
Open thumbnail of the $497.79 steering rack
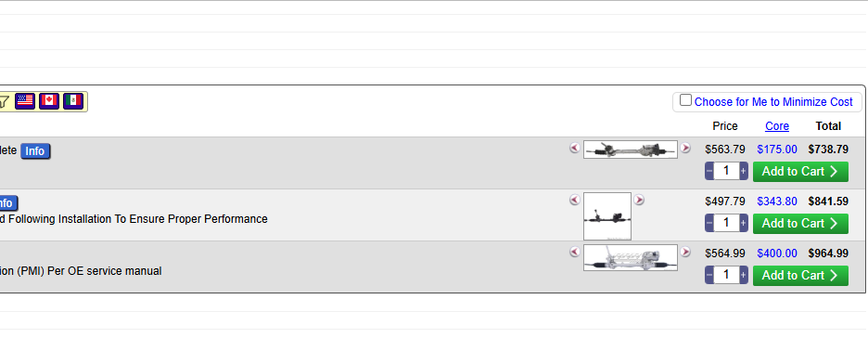click(x=607, y=216)
